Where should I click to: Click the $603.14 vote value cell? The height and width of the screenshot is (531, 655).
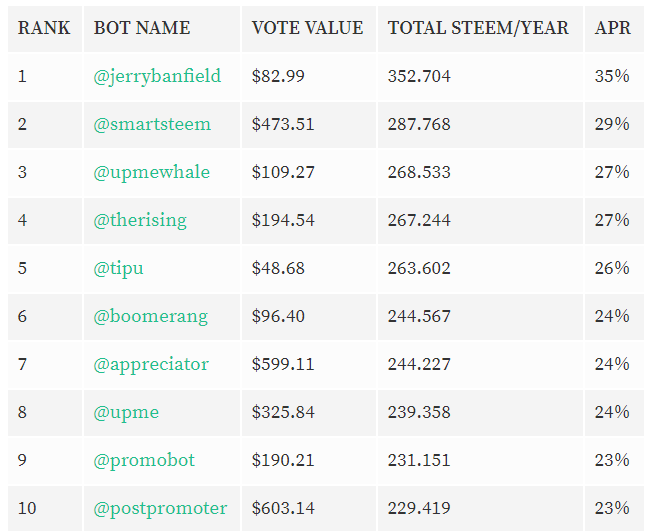(283, 508)
